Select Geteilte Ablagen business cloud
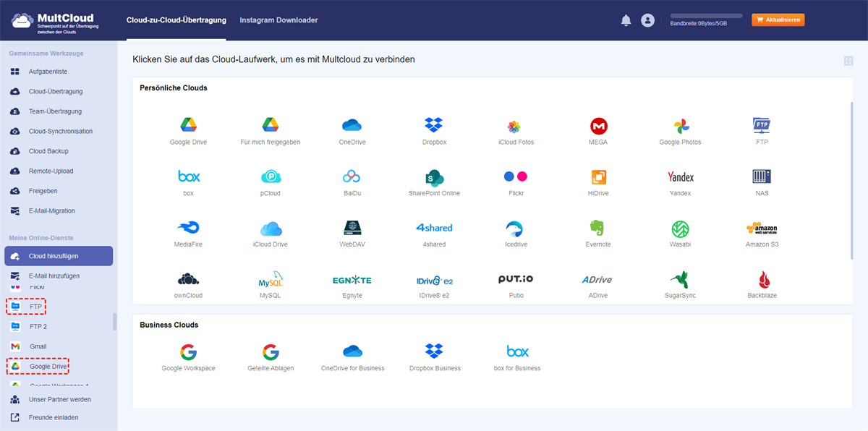 (270, 358)
